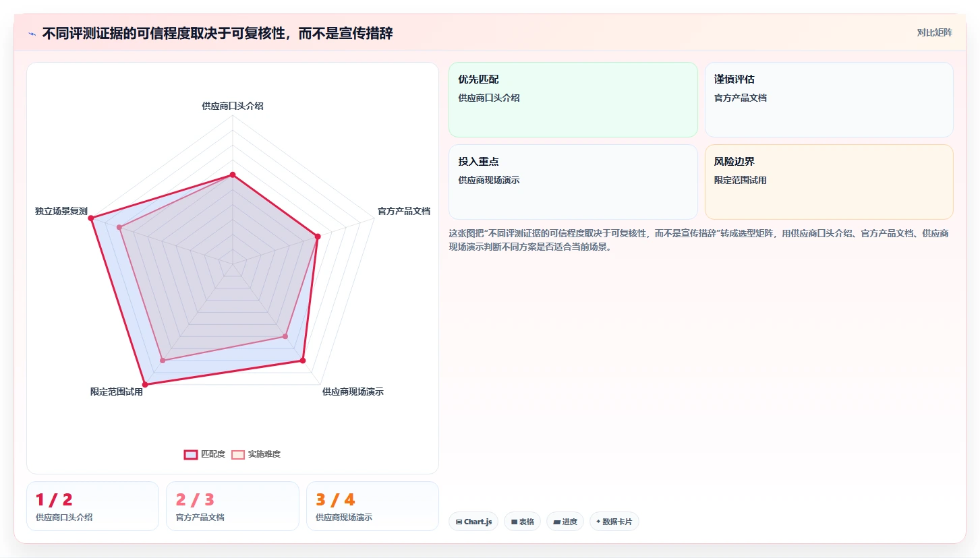Select the 1 / 2 stat card
The image size is (980, 558).
pos(92,506)
